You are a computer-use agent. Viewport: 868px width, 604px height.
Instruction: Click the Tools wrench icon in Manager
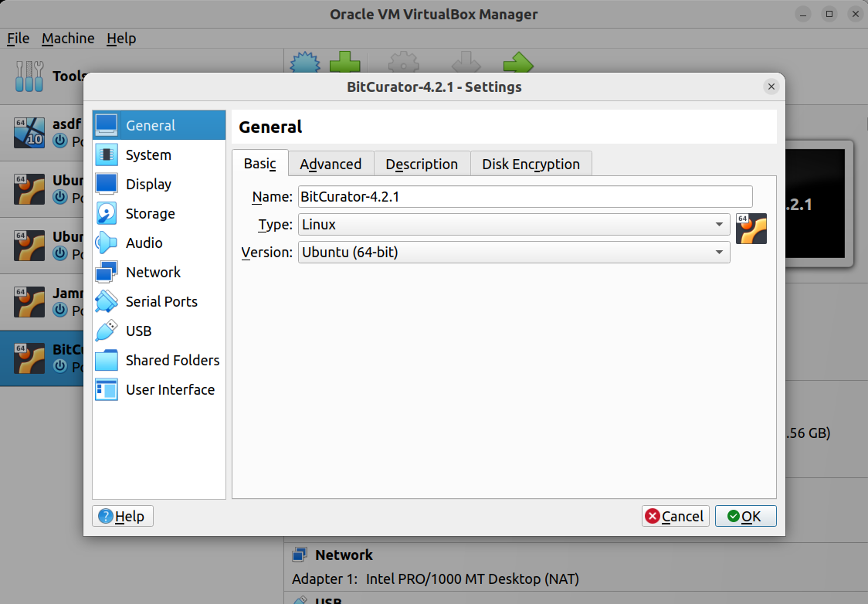[x=29, y=76]
